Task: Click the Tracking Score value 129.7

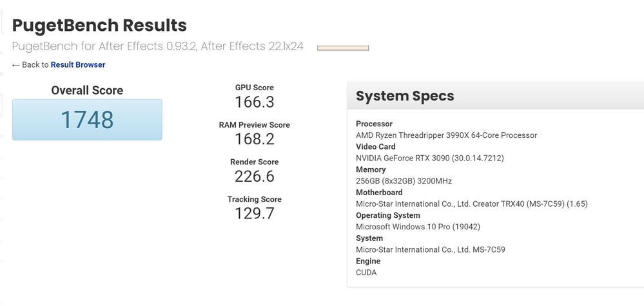Action: point(255,213)
